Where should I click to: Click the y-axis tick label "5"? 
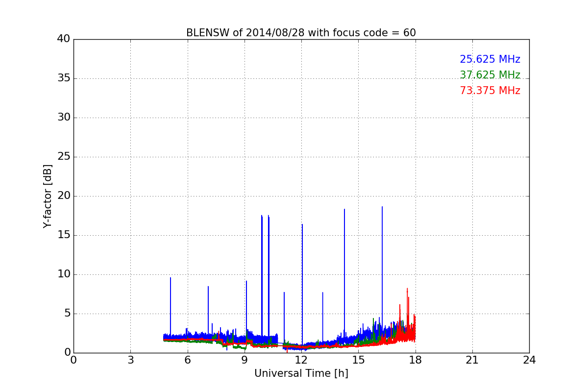click(67, 314)
